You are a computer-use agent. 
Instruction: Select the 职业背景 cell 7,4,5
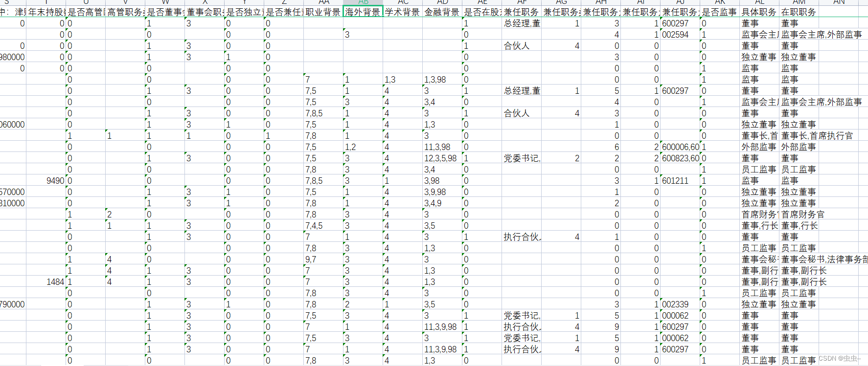[323, 226]
